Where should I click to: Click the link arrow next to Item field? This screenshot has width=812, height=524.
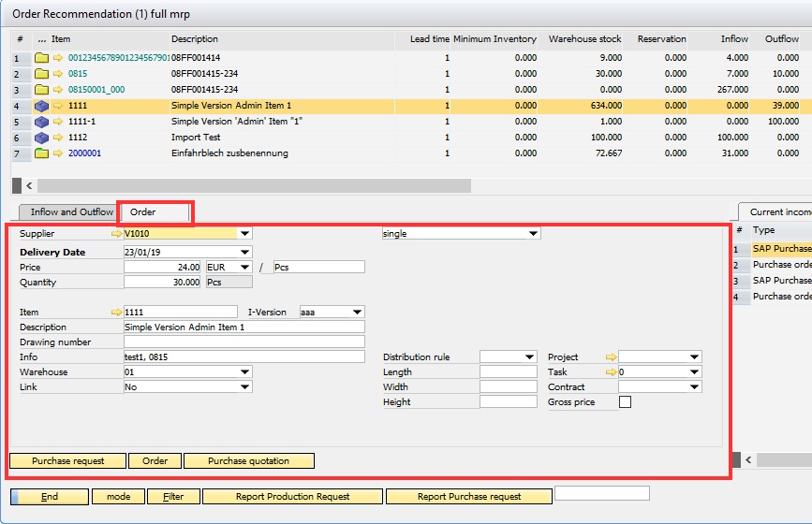[x=116, y=313]
